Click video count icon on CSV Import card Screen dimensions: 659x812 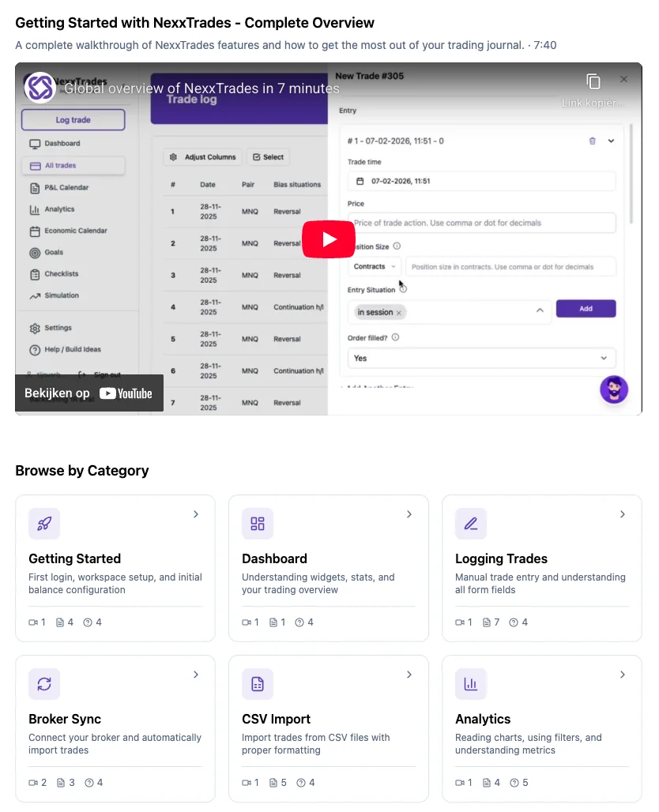point(247,783)
